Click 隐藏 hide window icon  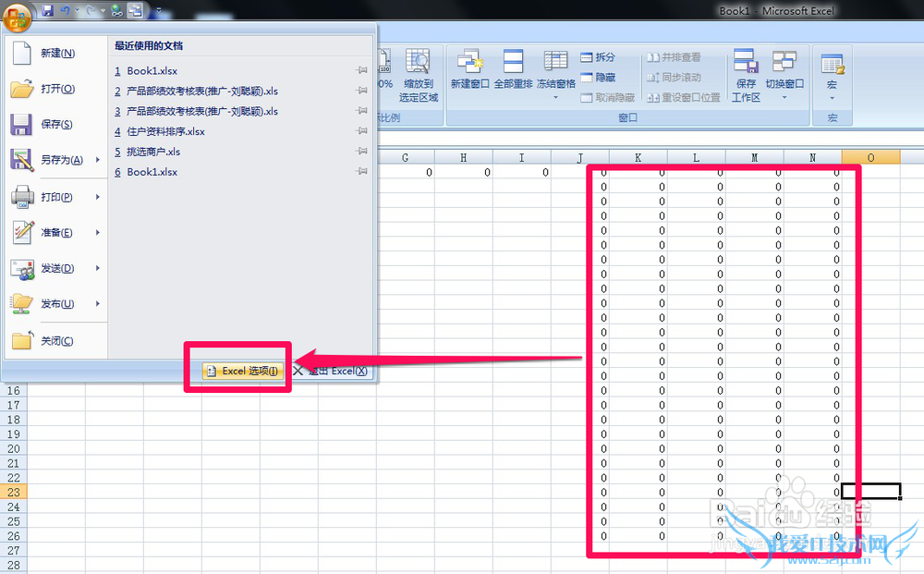click(587, 78)
